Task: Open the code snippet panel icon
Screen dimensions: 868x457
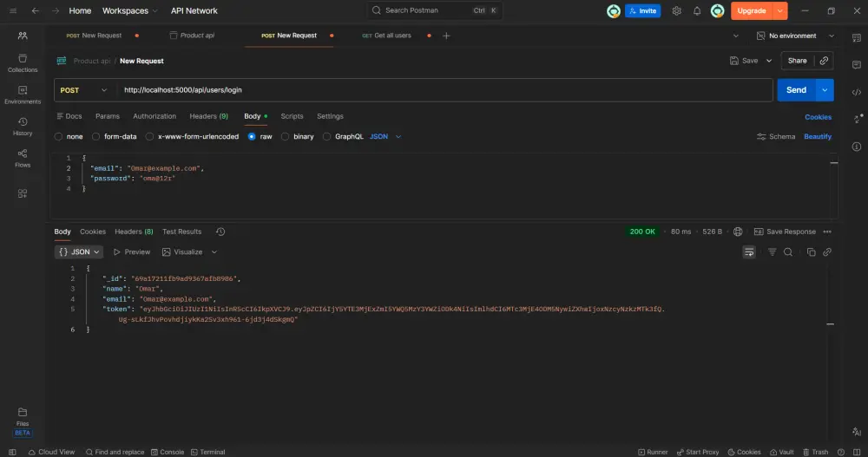Action: click(x=857, y=92)
